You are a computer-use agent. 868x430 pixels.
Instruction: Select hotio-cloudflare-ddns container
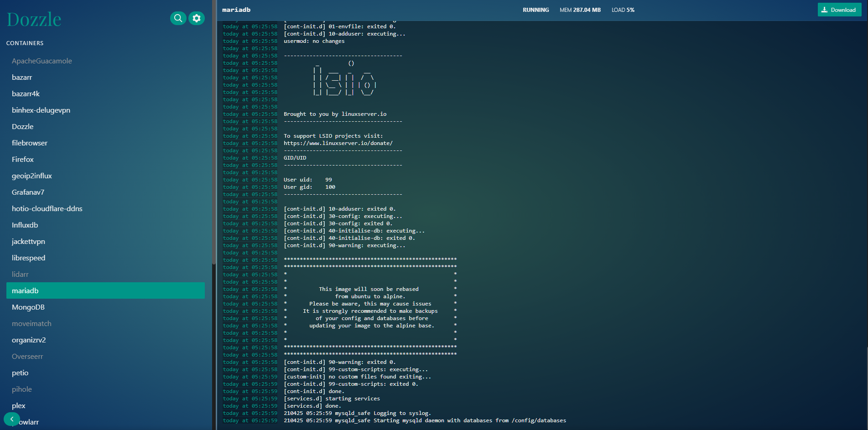tap(47, 209)
